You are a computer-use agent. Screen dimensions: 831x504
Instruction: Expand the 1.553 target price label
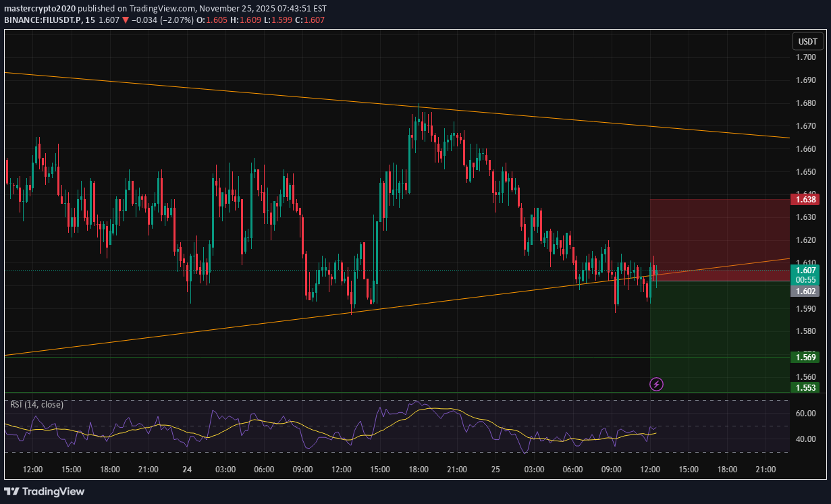(x=805, y=387)
